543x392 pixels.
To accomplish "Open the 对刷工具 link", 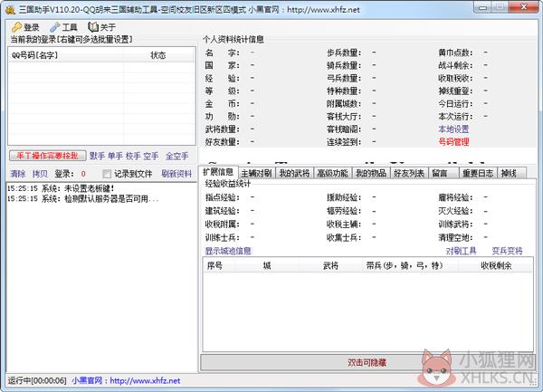I will [462, 251].
